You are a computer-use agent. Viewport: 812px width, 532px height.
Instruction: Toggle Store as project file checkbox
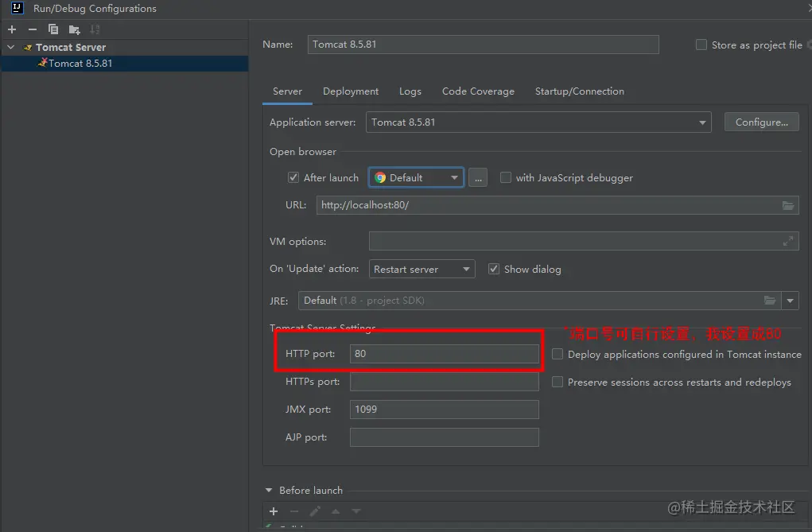click(701, 45)
